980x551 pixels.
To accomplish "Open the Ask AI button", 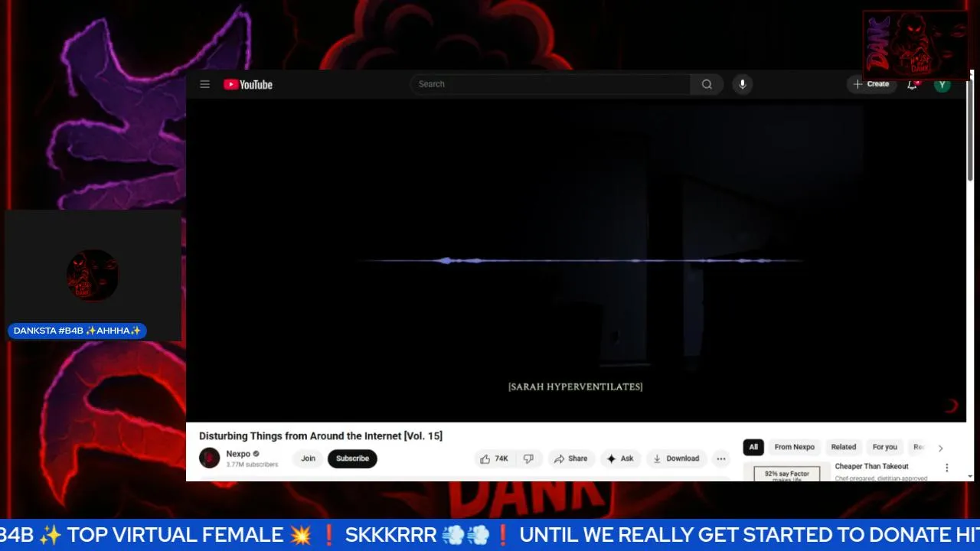I will (x=620, y=458).
